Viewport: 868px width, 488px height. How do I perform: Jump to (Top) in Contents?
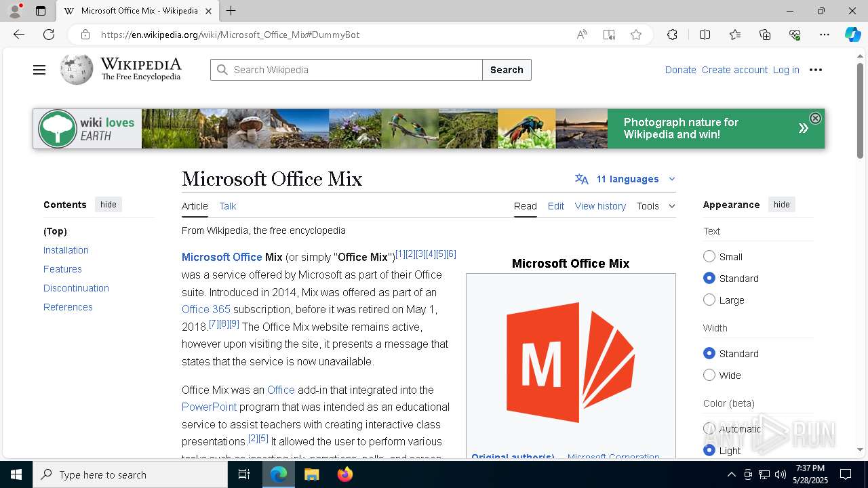(55, 231)
